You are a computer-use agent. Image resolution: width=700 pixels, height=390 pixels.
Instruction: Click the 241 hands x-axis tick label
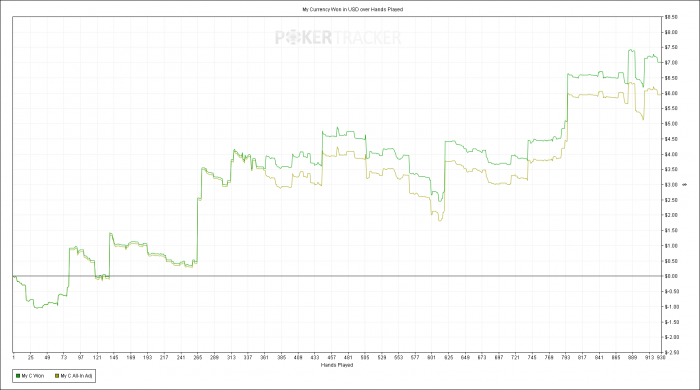tap(181, 358)
